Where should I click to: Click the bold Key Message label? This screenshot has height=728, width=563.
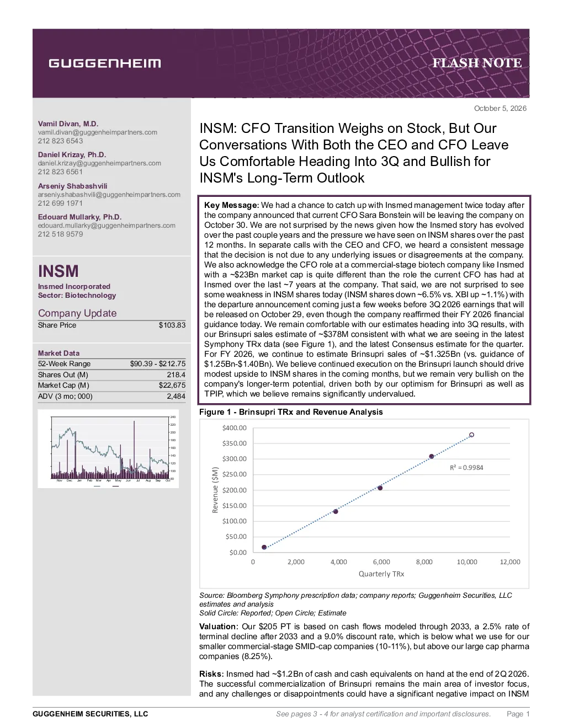coord(231,205)
